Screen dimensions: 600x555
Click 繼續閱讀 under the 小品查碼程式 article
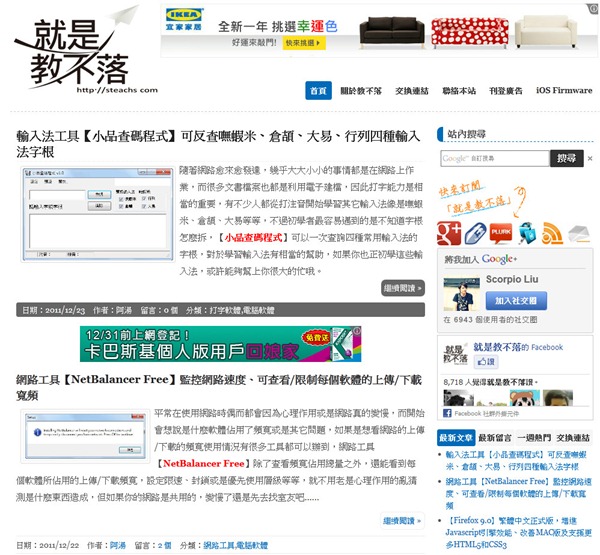(403, 288)
